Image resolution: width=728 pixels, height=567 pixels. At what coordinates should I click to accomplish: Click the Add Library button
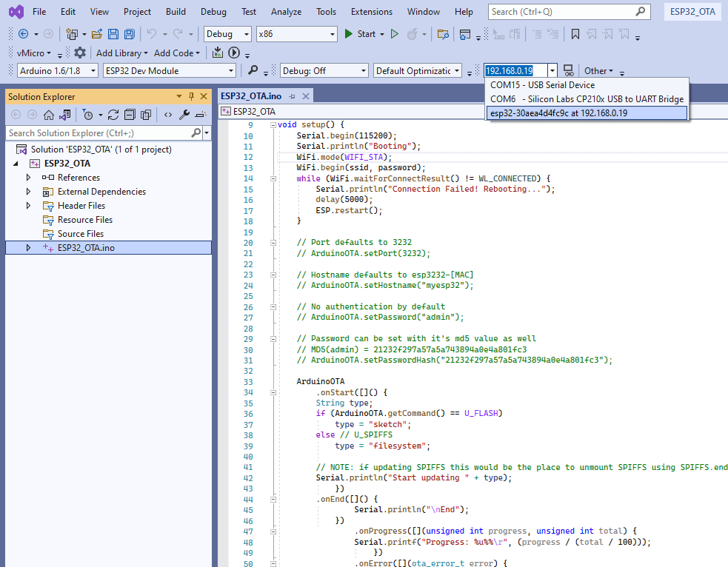[x=121, y=53]
